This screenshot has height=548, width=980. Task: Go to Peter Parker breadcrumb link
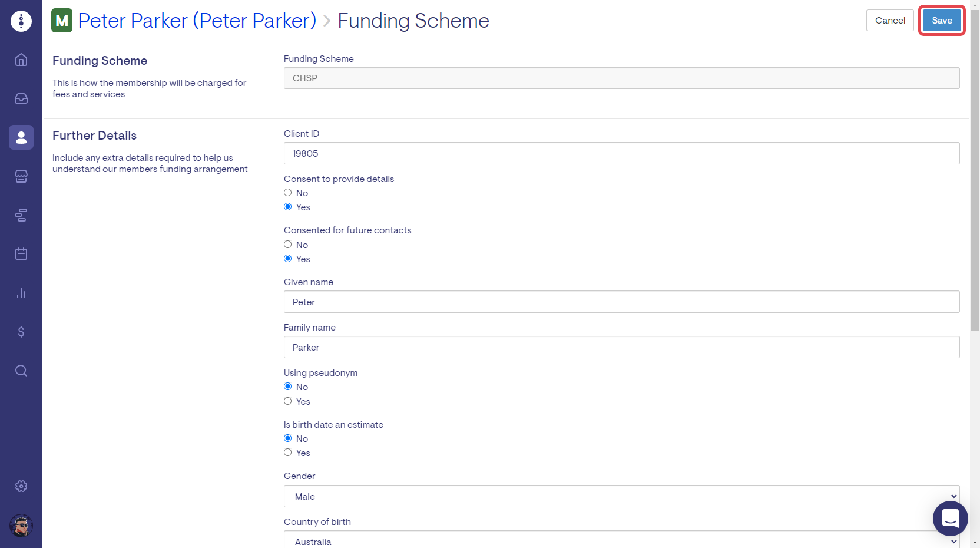(197, 21)
